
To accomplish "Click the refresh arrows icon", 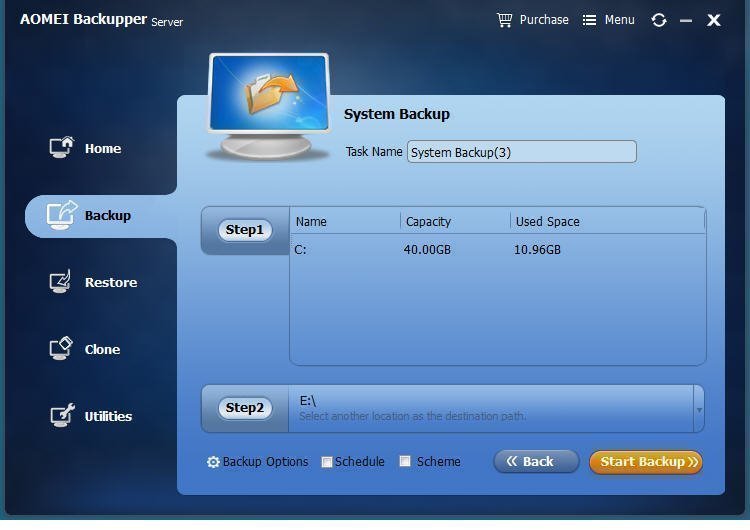I will tap(659, 20).
